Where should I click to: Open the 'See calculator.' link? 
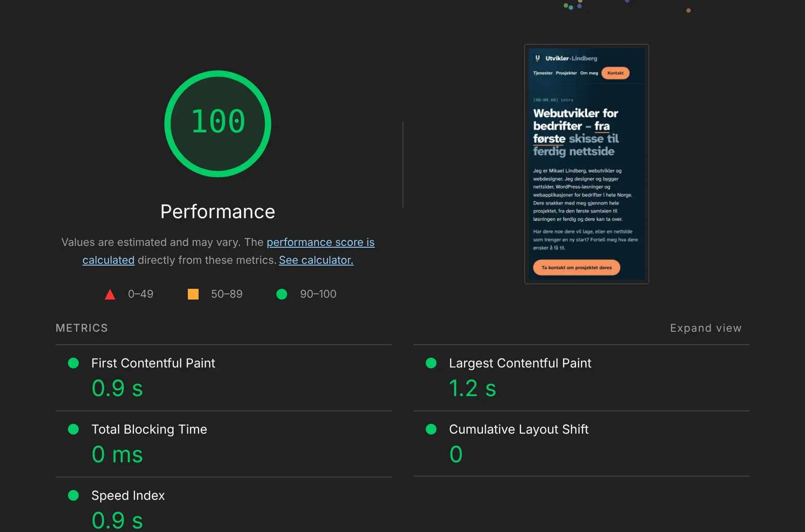coord(316,260)
